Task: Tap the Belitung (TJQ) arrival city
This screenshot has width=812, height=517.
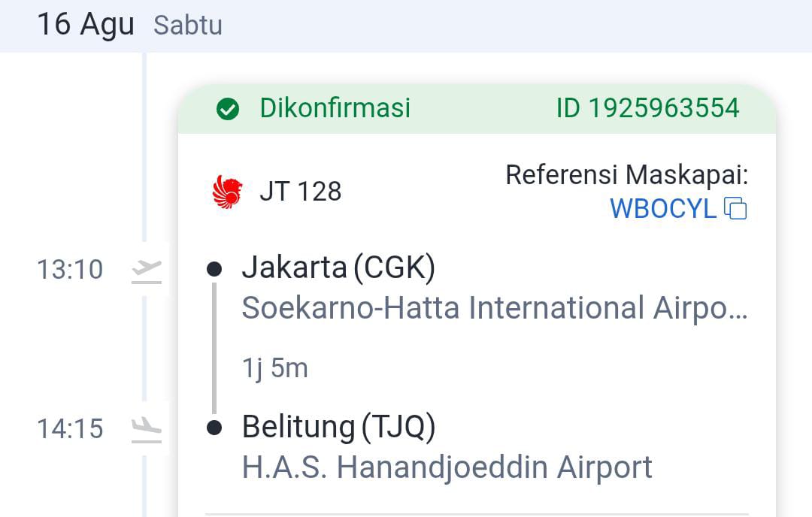Action: point(338,427)
